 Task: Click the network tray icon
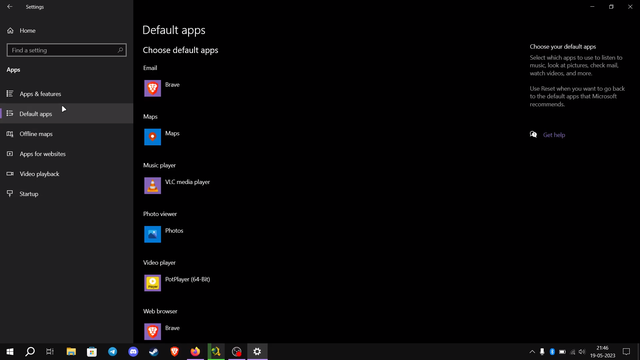[x=573, y=352]
